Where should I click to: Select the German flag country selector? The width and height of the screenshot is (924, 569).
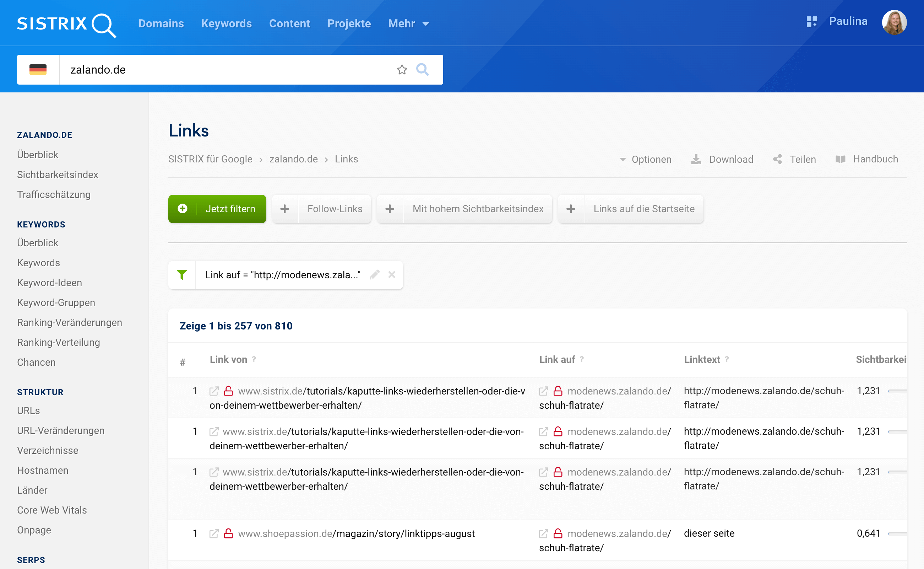(38, 70)
